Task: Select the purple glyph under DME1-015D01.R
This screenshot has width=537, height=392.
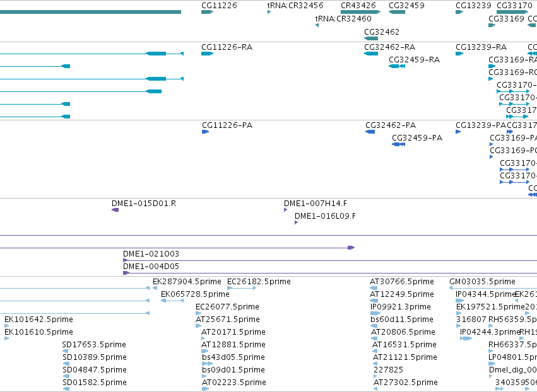Action: point(115,210)
